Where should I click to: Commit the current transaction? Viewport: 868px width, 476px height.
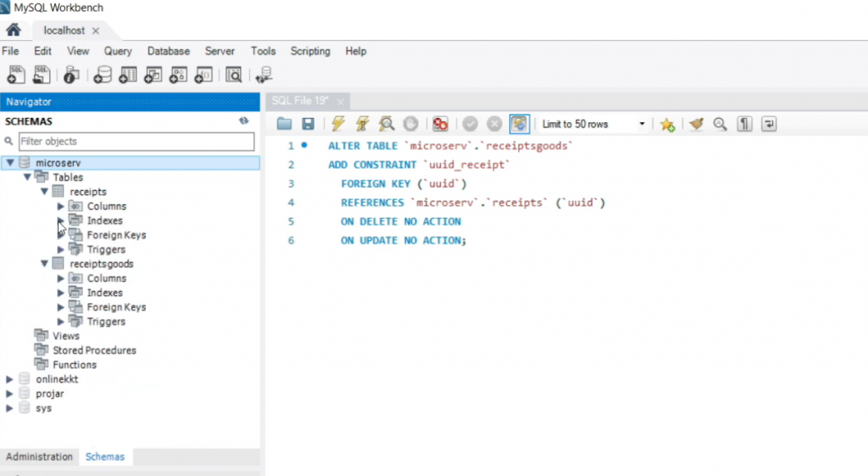[x=470, y=124]
